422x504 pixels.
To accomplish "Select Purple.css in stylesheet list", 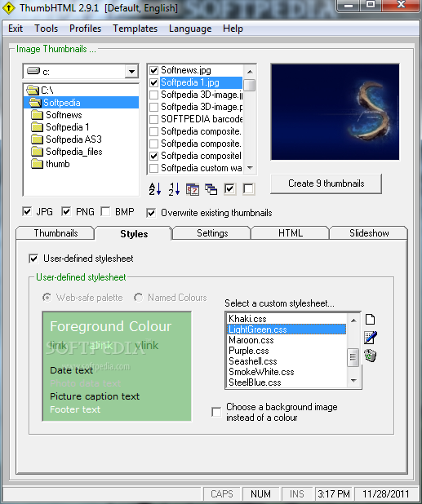I will click(287, 351).
